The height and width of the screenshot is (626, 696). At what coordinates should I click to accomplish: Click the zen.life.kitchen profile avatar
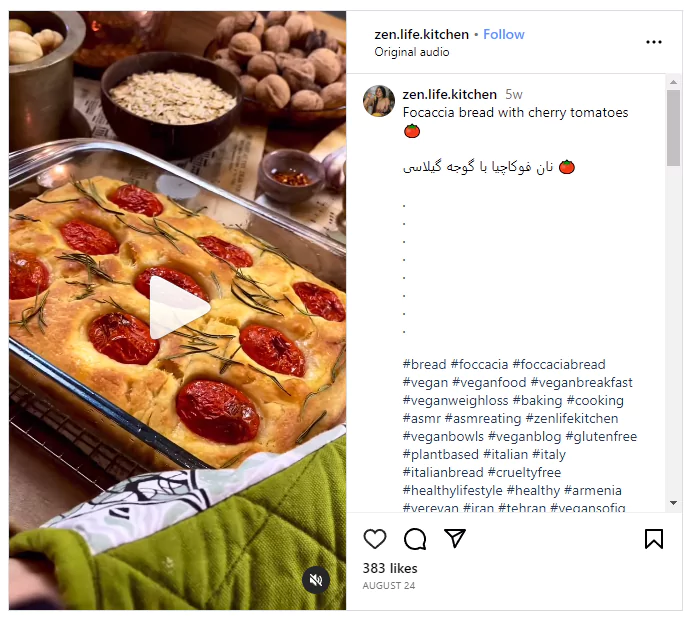tap(379, 101)
